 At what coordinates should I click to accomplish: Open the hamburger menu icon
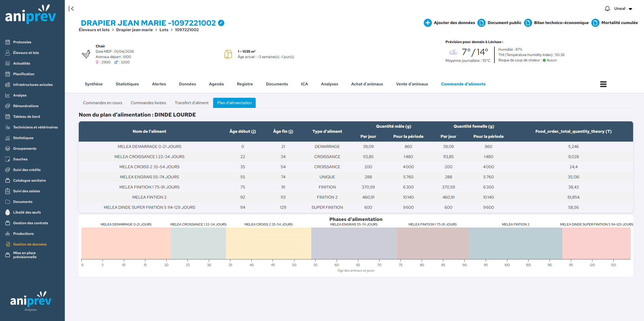pyautogui.click(x=603, y=84)
